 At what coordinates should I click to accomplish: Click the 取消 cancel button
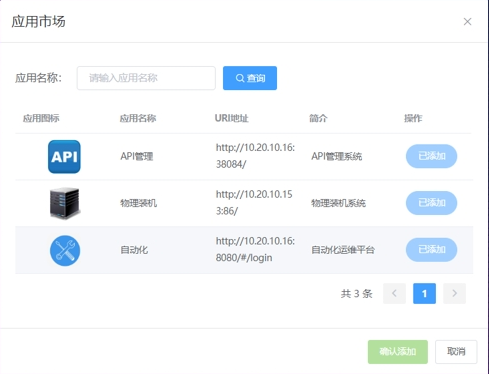click(456, 352)
